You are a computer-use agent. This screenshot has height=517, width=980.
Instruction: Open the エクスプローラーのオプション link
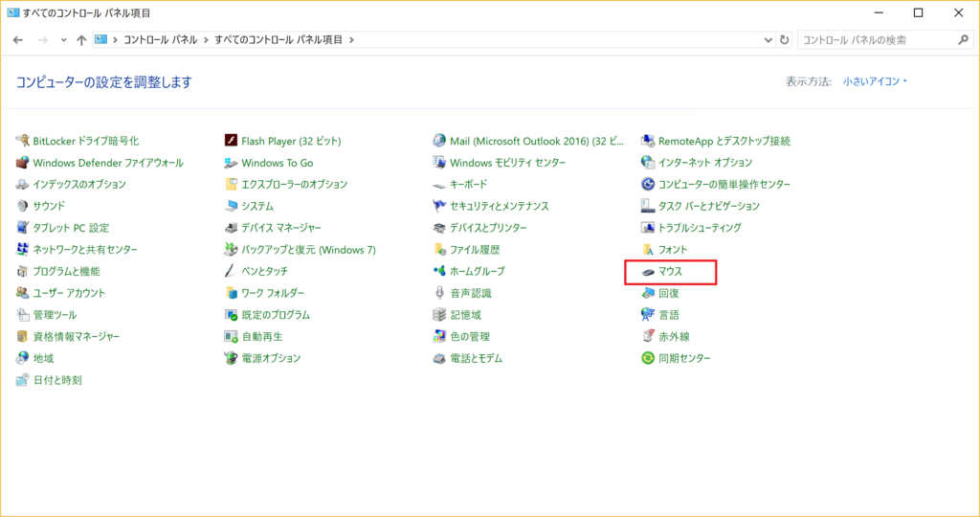(x=295, y=185)
